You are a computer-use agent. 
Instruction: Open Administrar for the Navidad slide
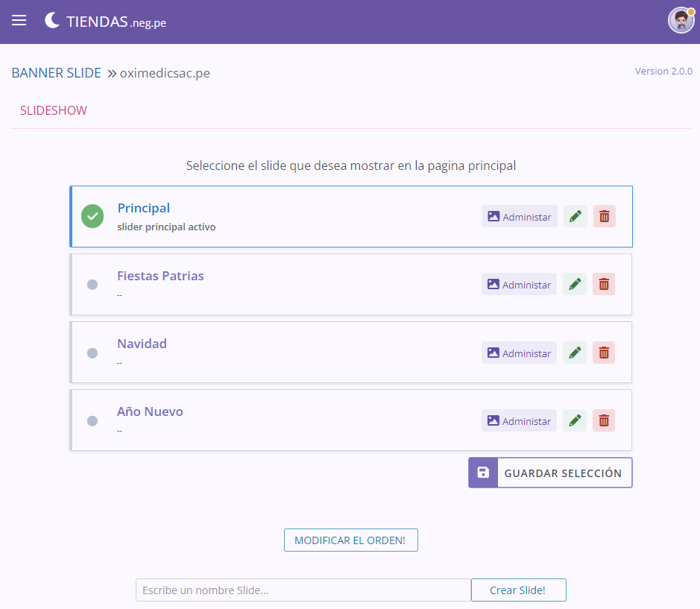pyautogui.click(x=519, y=353)
